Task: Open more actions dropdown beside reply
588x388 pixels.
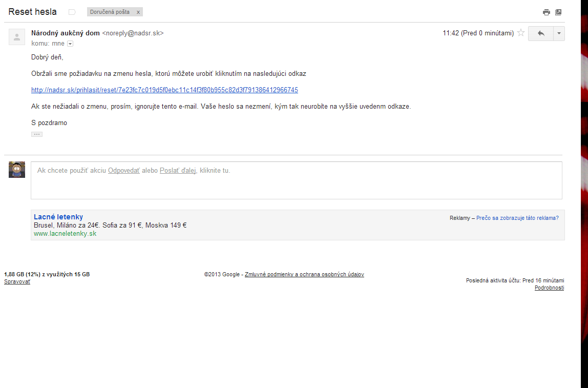Action: tap(559, 33)
